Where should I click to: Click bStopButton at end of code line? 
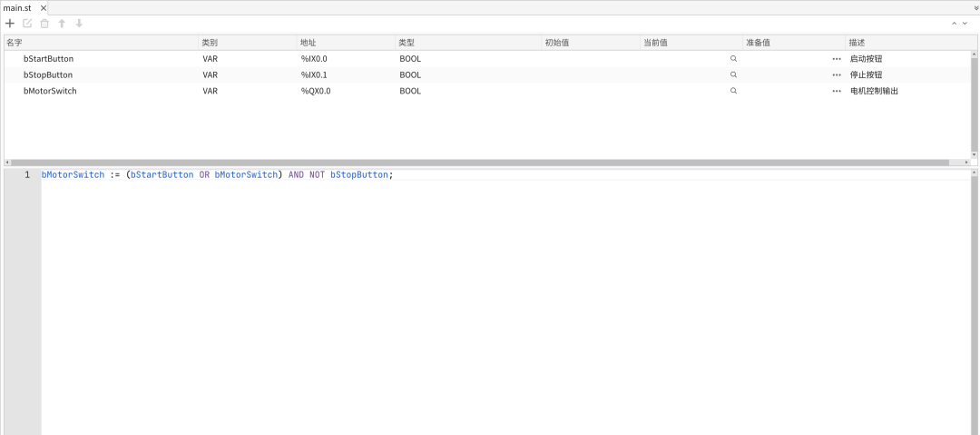tap(358, 174)
